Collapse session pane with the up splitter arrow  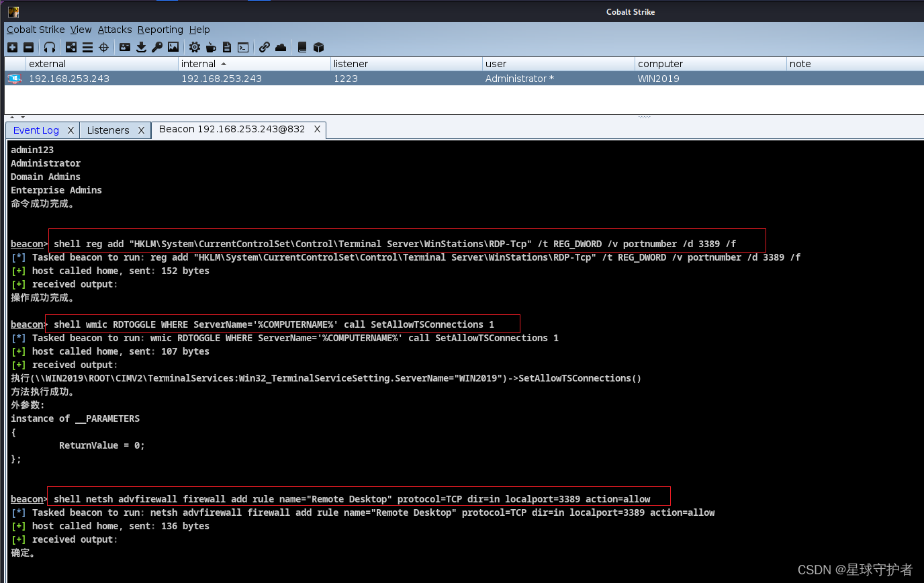coord(11,118)
